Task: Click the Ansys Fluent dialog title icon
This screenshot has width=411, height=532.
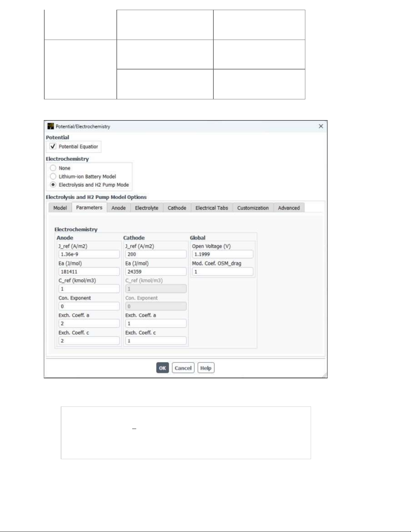Action: [x=51, y=126]
